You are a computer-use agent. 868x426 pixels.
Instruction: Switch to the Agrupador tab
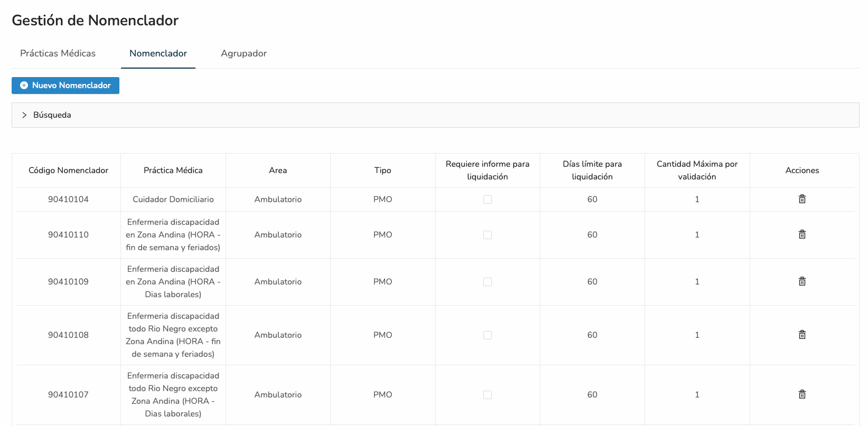(x=244, y=53)
